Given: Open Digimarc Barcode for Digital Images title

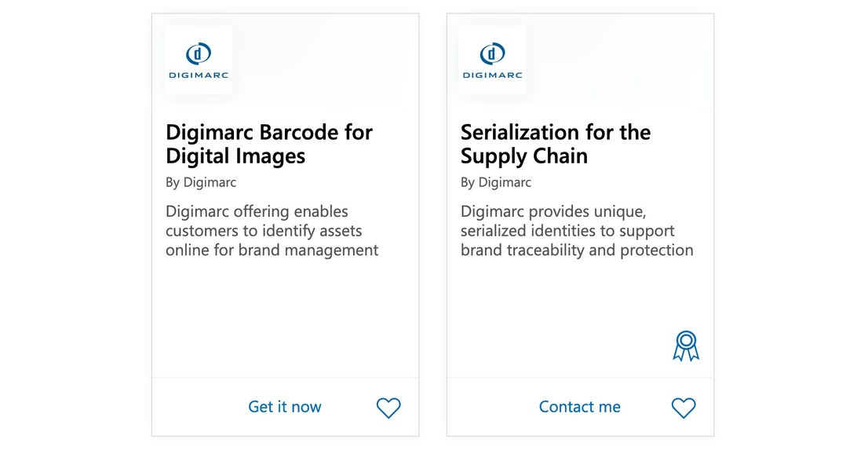Looking at the screenshot, I should coord(268,144).
